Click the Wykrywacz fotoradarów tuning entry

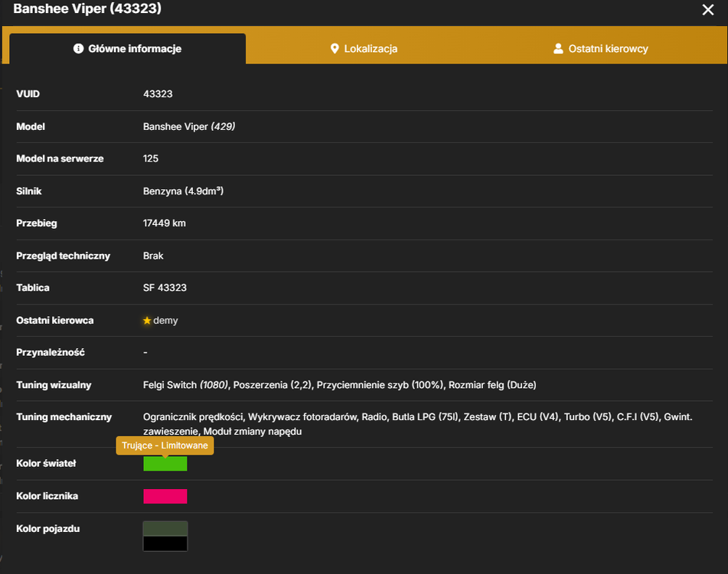point(302,417)
